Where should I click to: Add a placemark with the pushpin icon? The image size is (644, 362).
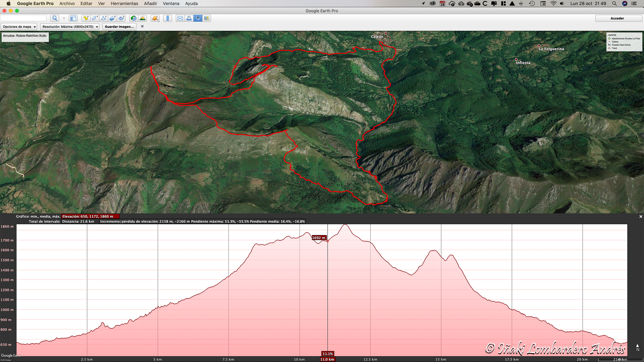[86, 18]
